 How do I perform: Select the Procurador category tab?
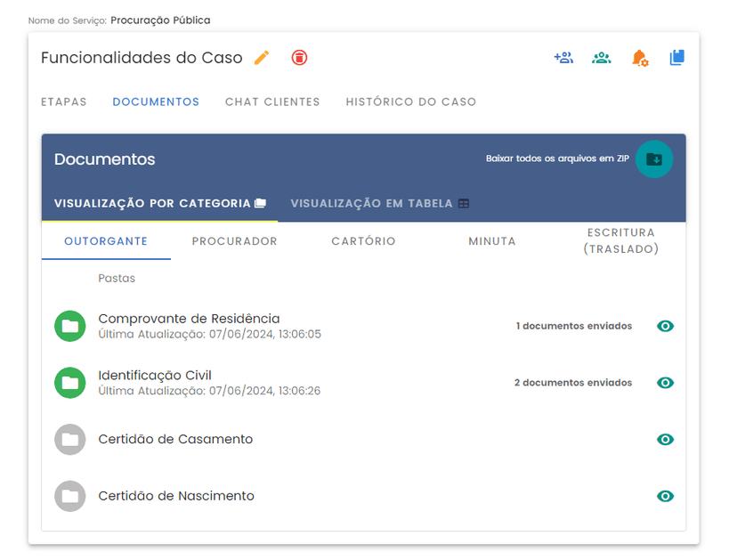coord(235,241)
